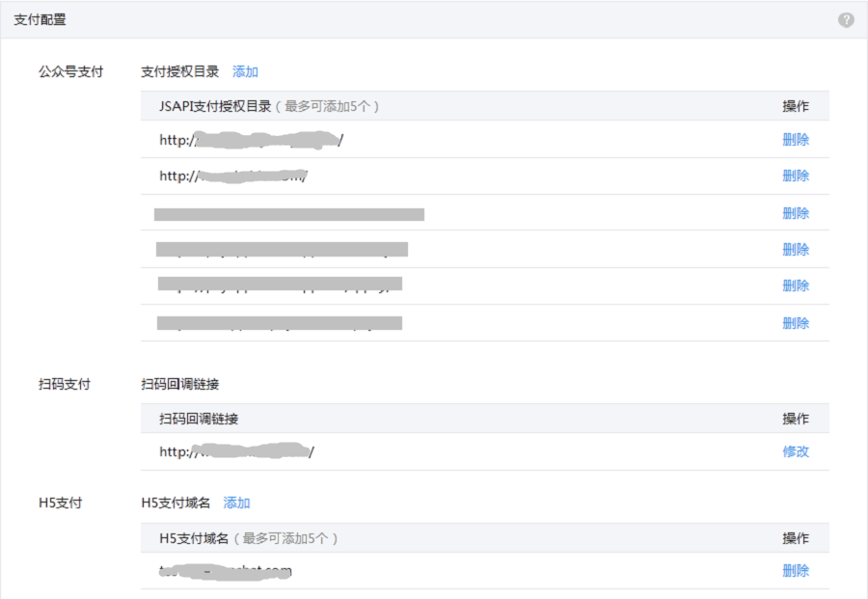This screenshot has width=868, height=599.
Task: Delete the H5 payment domain entry
Action: click(x=795, y=571)
